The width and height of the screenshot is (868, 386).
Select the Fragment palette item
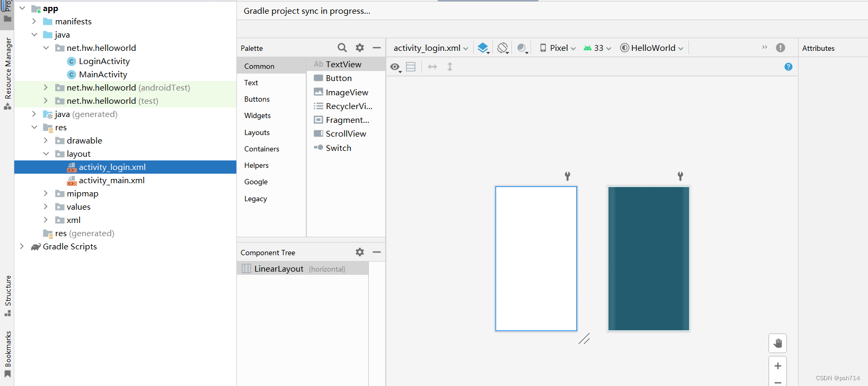point(346,120)
